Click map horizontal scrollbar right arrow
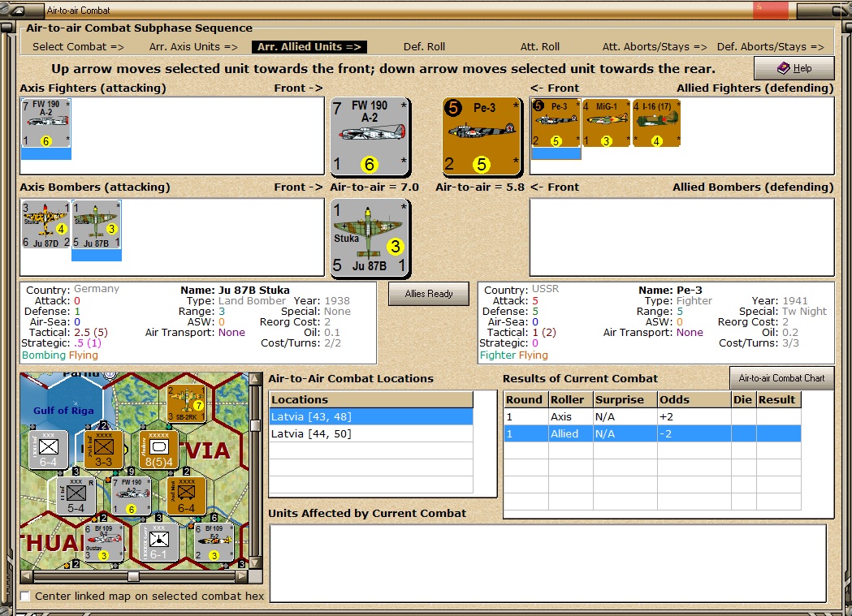Screen dimensions: 852x616 (x=242, y=576)
